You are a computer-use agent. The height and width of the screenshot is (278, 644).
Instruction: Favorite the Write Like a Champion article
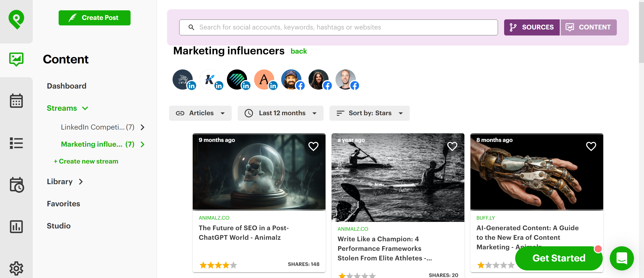(x=452, y=146)
